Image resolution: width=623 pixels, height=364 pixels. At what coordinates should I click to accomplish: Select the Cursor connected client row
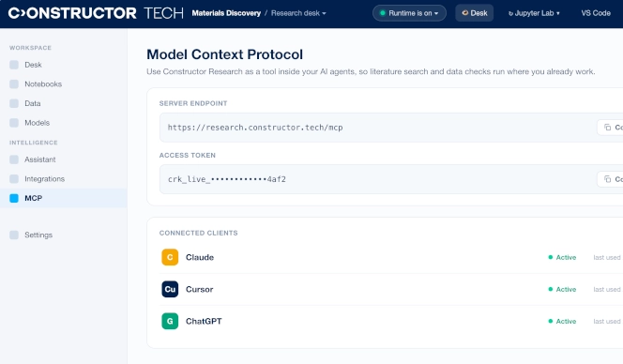click(391, 289)
